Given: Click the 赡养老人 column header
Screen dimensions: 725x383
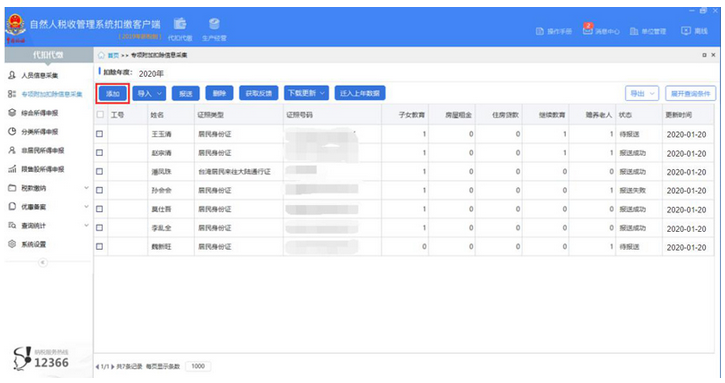Looking at the screenshot, I should pos(599,115).
